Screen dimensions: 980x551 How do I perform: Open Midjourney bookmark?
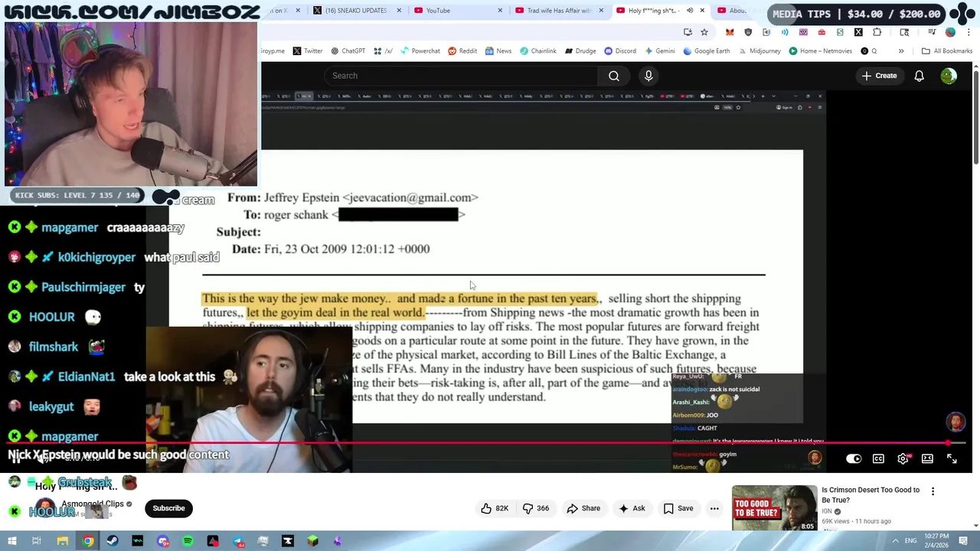pyautogui.click(x=759, y=51)
